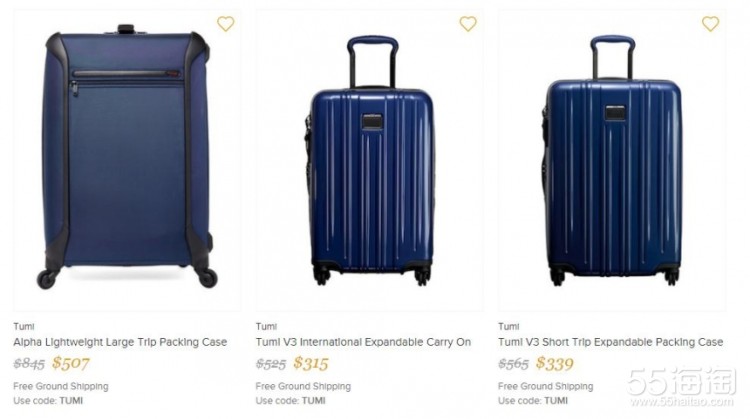Click Free Ground Shipping under Alpha case
Viewport: 750px width, 419px height.
(x=61, y=386)
